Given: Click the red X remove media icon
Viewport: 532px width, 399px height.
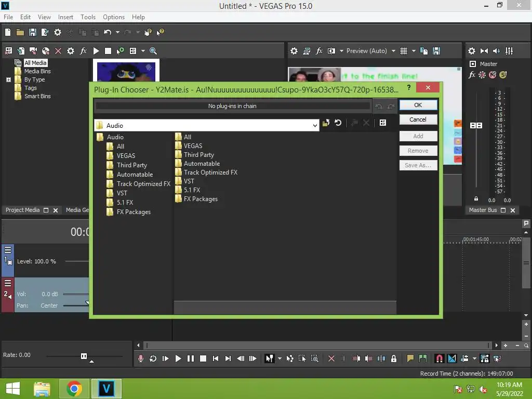Looking at the screenshot, I should [58, 51].
